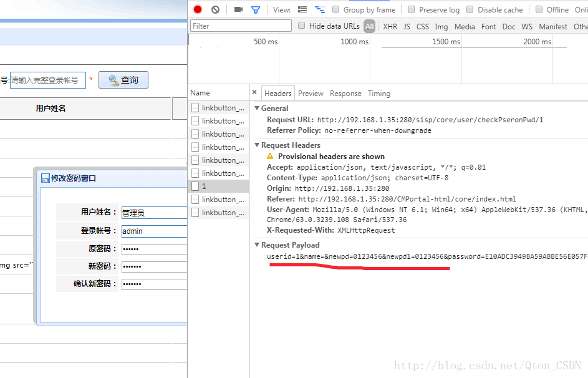588x378 pixels.
Task: Toggle the network filter funnel icon
Action: [x=255, y=9]
